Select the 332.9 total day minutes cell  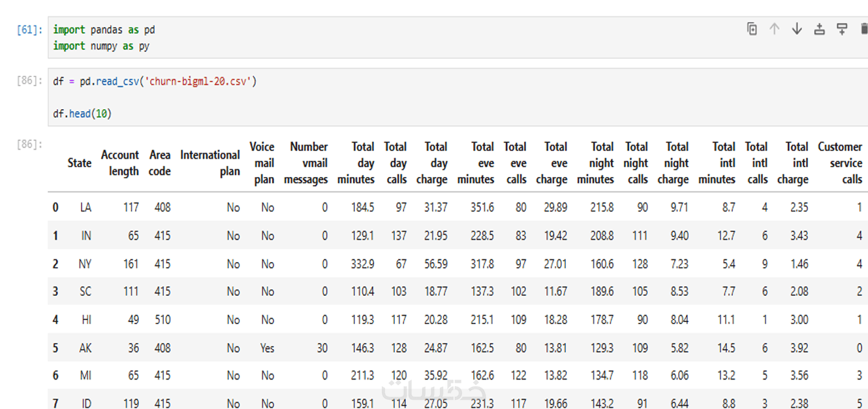tap(362, 264)
